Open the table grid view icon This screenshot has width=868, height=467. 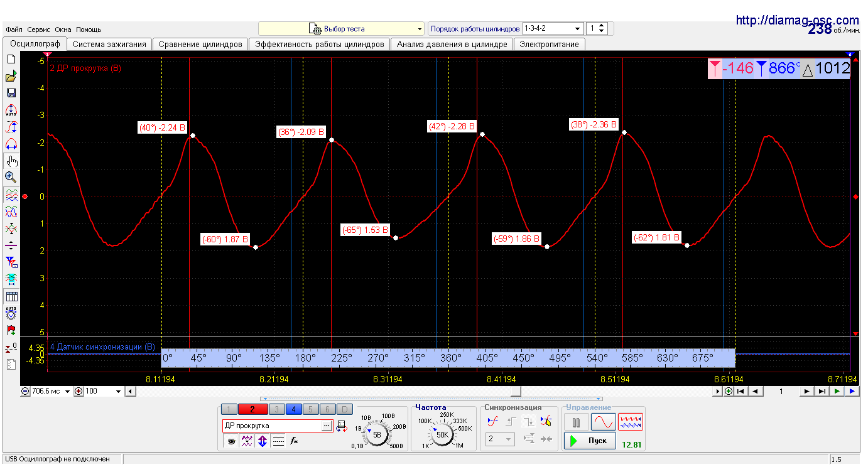pos(11,296)
